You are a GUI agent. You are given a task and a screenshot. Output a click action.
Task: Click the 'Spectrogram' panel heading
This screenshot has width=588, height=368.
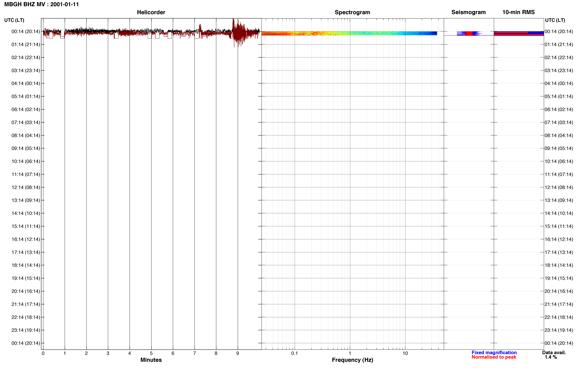pos(352,12)
